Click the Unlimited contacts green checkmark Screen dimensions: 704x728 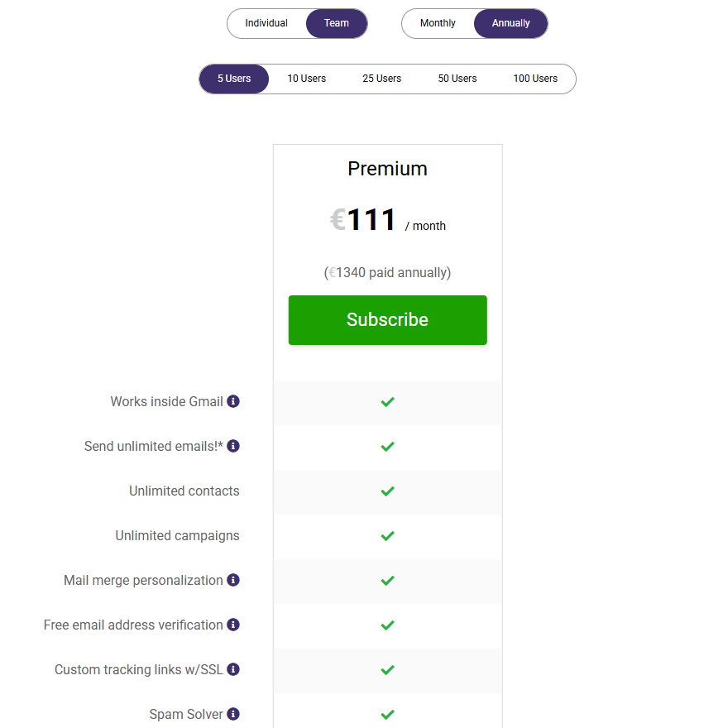(x=387, y=491)
